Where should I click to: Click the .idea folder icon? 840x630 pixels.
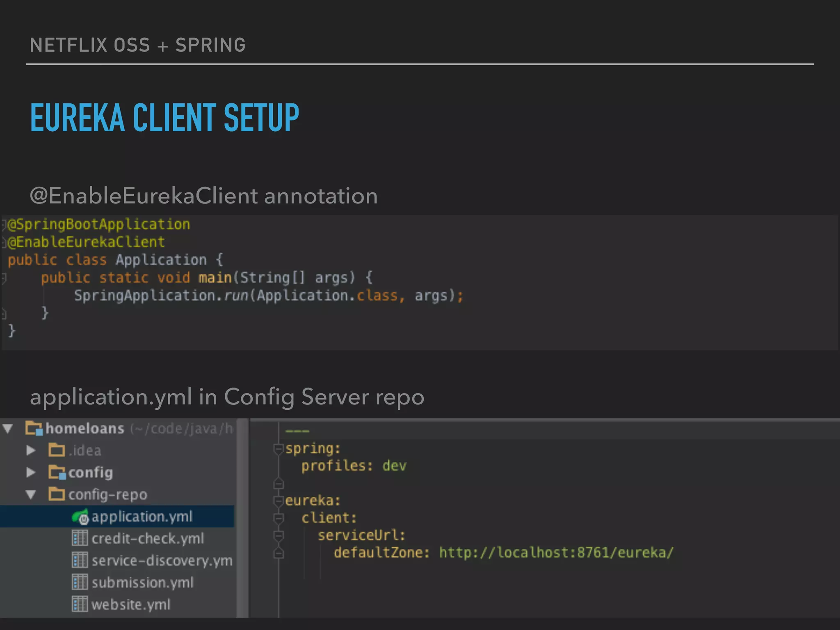pyautogui.click(x=57, y=450)
